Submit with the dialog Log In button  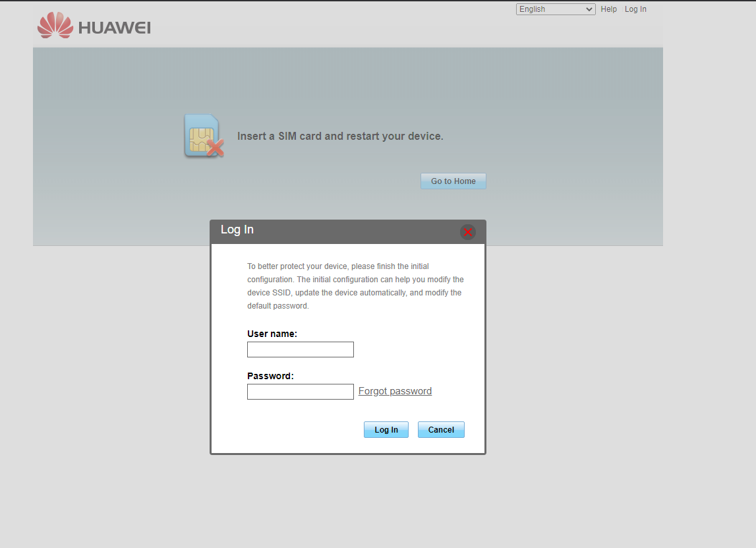click(386, 430)
